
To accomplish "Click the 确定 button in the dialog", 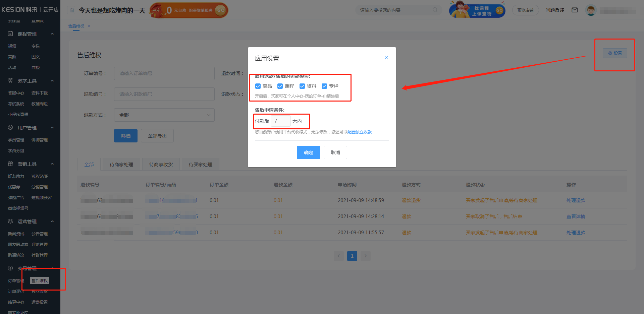I will 308,152.
